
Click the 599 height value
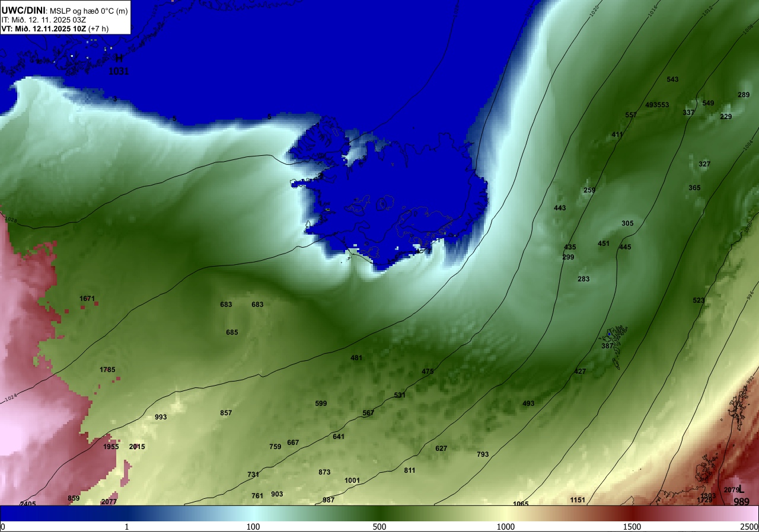coord(321,403)
